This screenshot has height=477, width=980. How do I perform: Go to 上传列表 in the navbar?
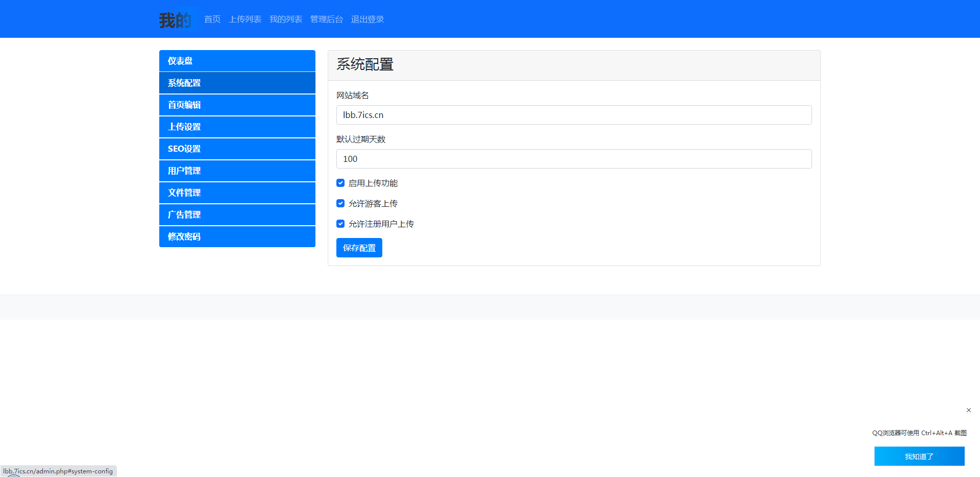[245, 19]
